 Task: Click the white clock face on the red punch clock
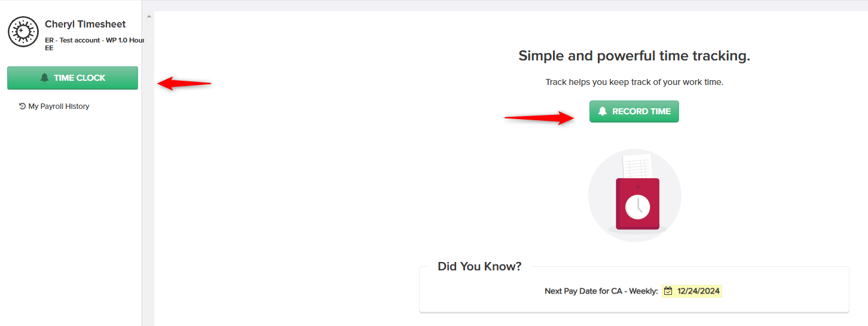(637, 207)
